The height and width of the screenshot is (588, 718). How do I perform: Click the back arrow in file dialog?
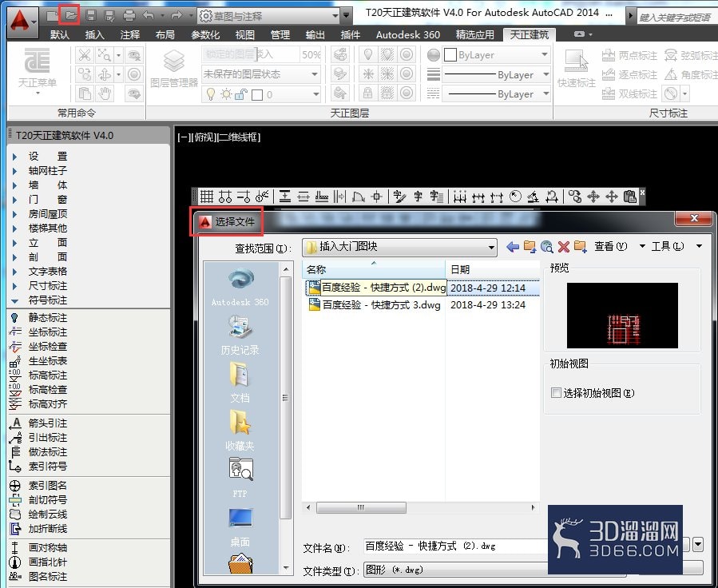point(513,247)
